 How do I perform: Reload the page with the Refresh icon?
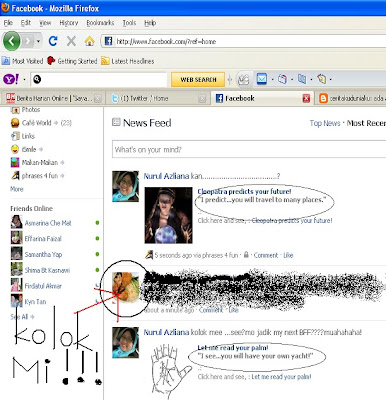click(53, 41)
